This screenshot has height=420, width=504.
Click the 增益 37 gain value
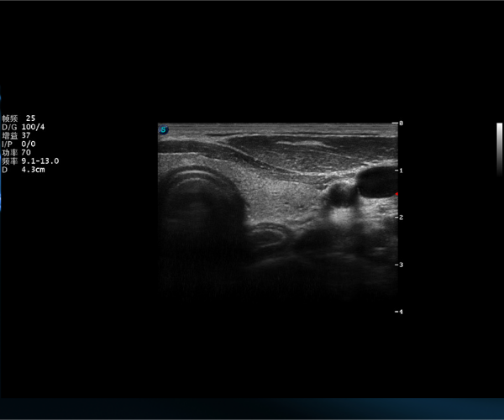click(16, 135)
